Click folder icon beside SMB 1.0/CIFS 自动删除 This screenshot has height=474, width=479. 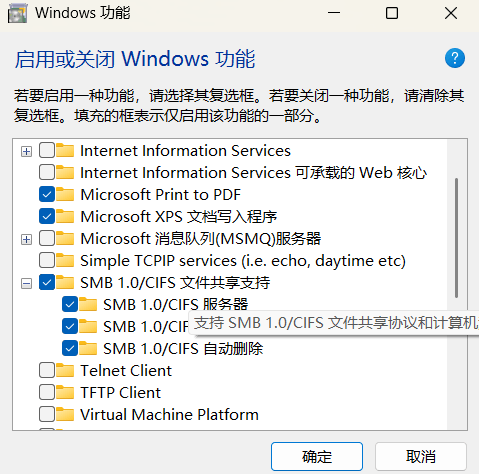[88, 348]
